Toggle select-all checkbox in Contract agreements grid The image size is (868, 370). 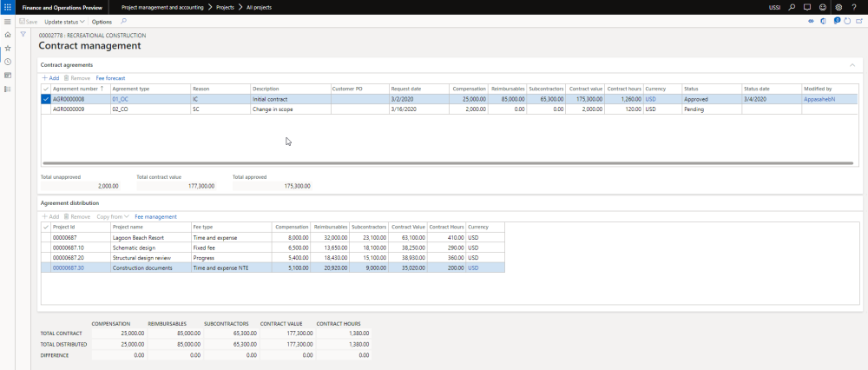pos(46,89)
